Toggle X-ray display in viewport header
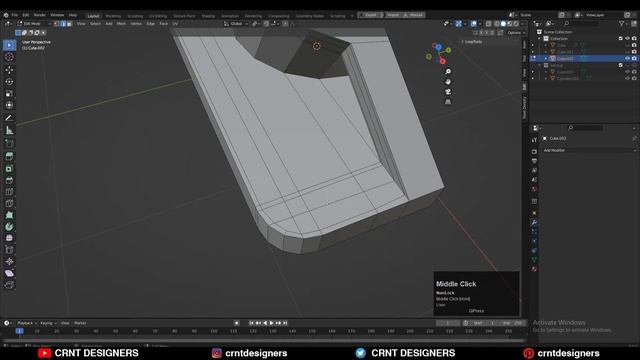This screenshot has height=360, width=640. pos(489,24)
